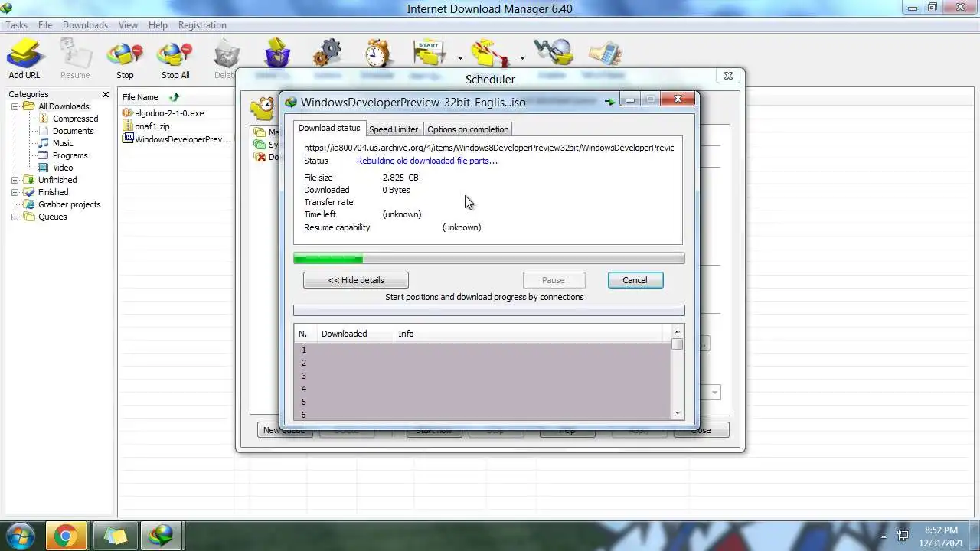Screen dimensions: 980x551
Task: Select the Programs category icon
Action: click(x=44, y=155)
